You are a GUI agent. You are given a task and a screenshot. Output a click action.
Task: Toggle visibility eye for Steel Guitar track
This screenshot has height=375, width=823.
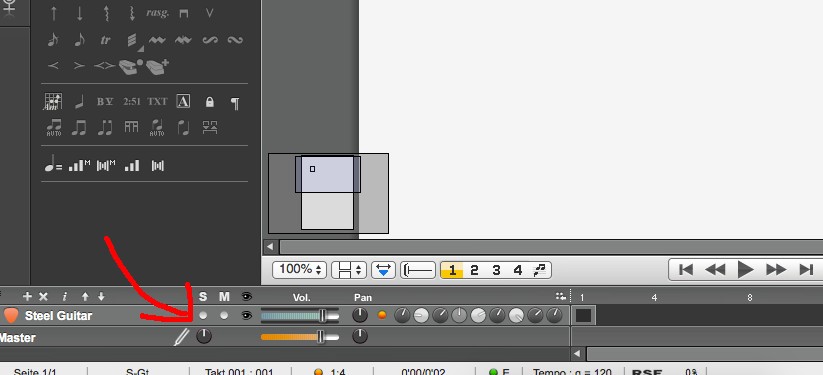246,316
